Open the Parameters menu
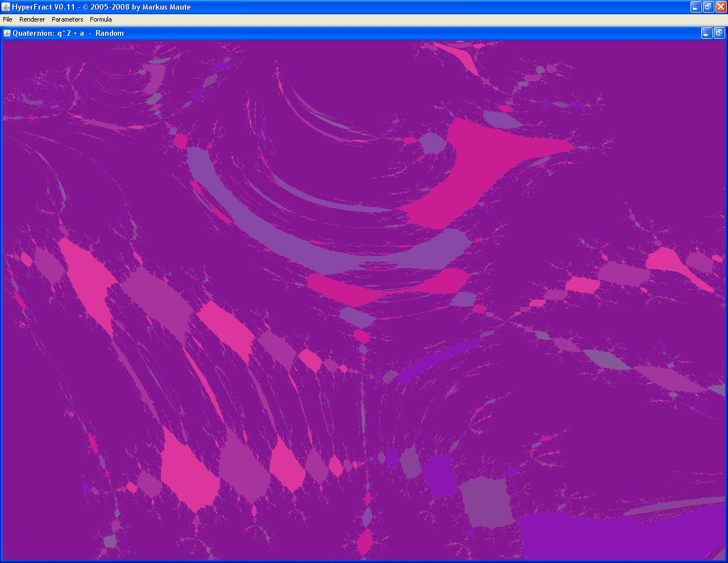 click(67, 19)
